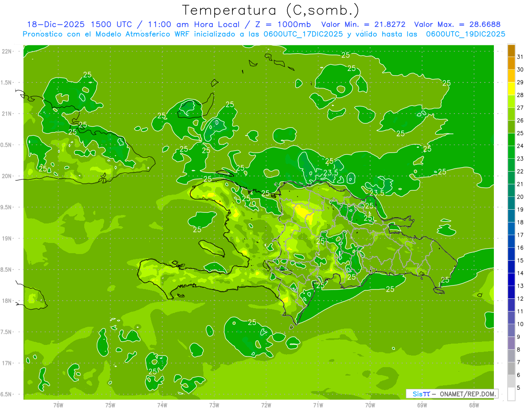Click the "22" value on the colorbar
Viewport: 532px width, 411px height.
[x=520, y=171]
